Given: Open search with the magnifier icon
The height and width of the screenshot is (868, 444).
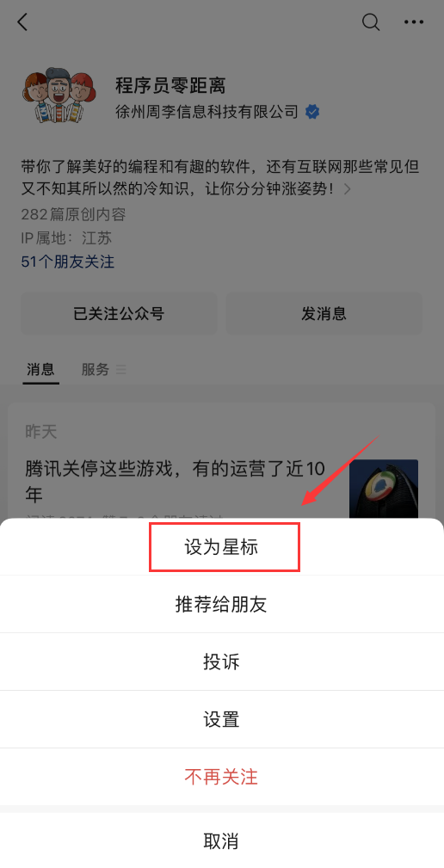Looking at the screenshot, I should [371, 22].
